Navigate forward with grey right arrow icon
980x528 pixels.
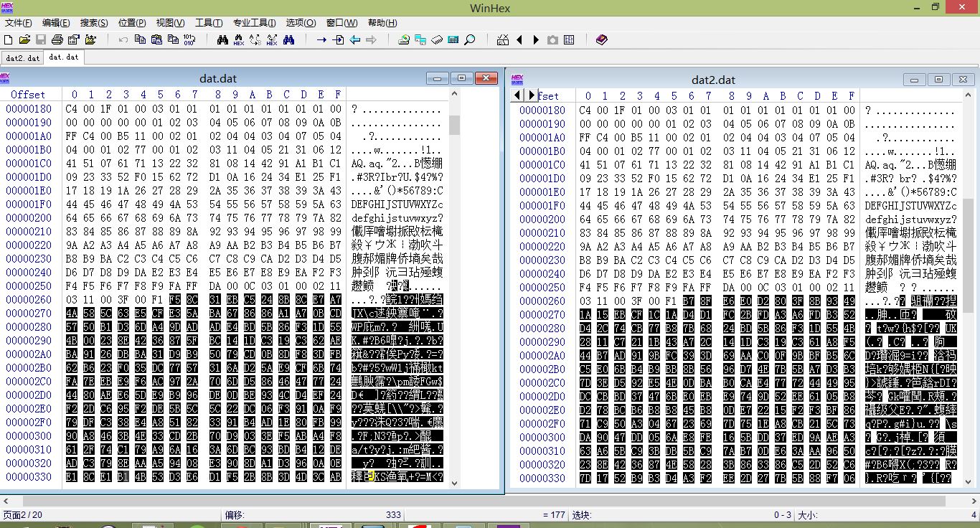click(x=371, y=39)
